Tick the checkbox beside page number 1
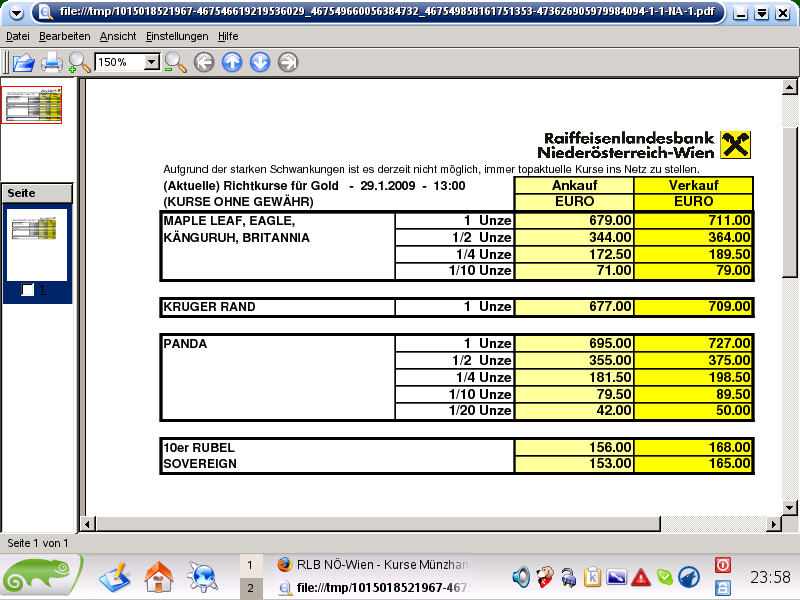This screenshot has width=800, height=600. pos(28,290)
